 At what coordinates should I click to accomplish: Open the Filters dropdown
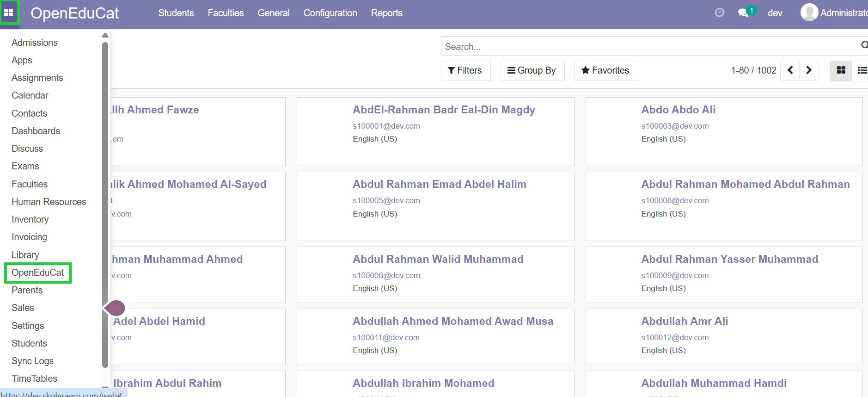[x=465, y=70]
